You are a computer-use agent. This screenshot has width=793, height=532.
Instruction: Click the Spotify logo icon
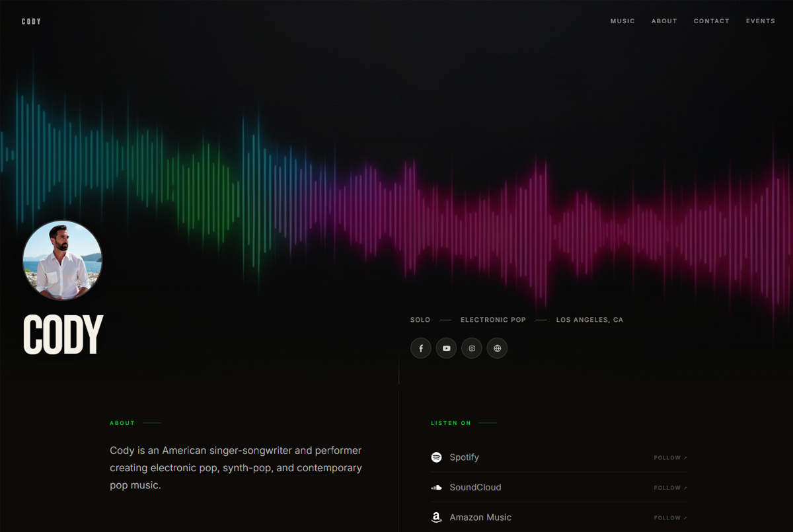coord(436,457)
